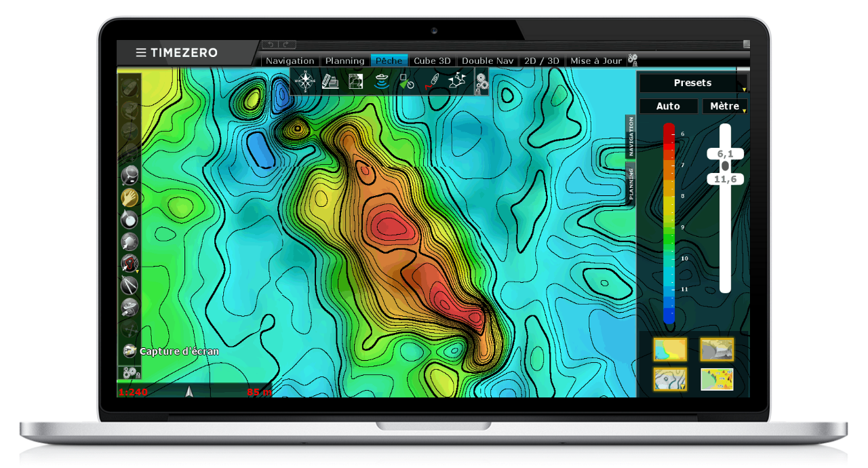The width and height of the screenshot is (868, 468).
Task: Click the Capture d'écran camera icon
Action: [x=130, y=351]
